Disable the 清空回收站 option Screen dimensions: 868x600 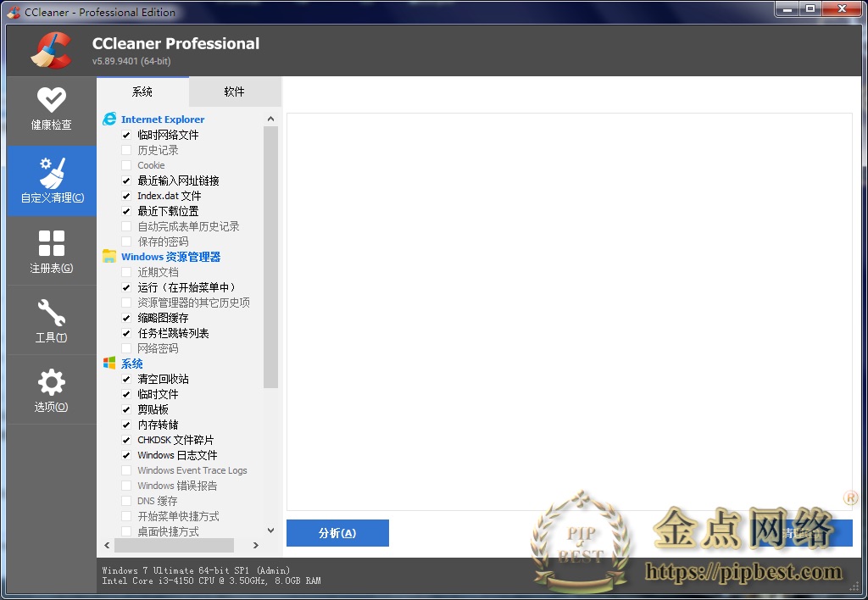point(126,379)
